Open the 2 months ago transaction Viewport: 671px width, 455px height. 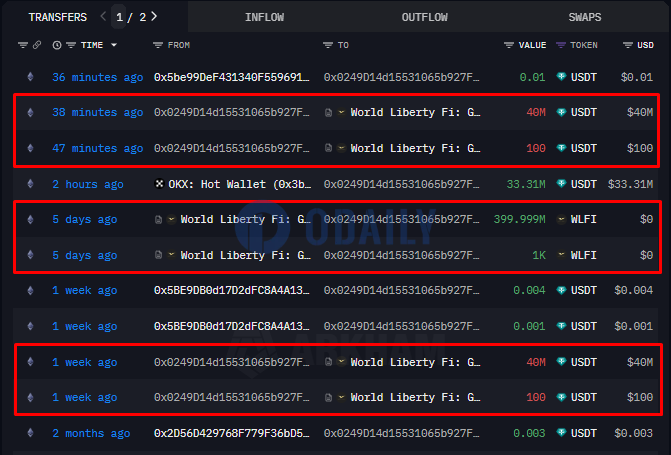(x=91, y=433)
